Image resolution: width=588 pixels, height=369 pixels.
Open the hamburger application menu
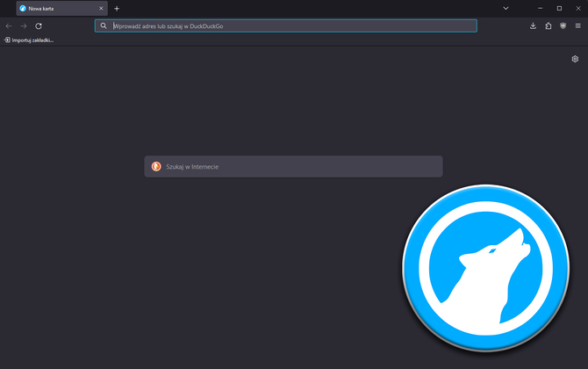pyautogui.click(x=577, y=25)
